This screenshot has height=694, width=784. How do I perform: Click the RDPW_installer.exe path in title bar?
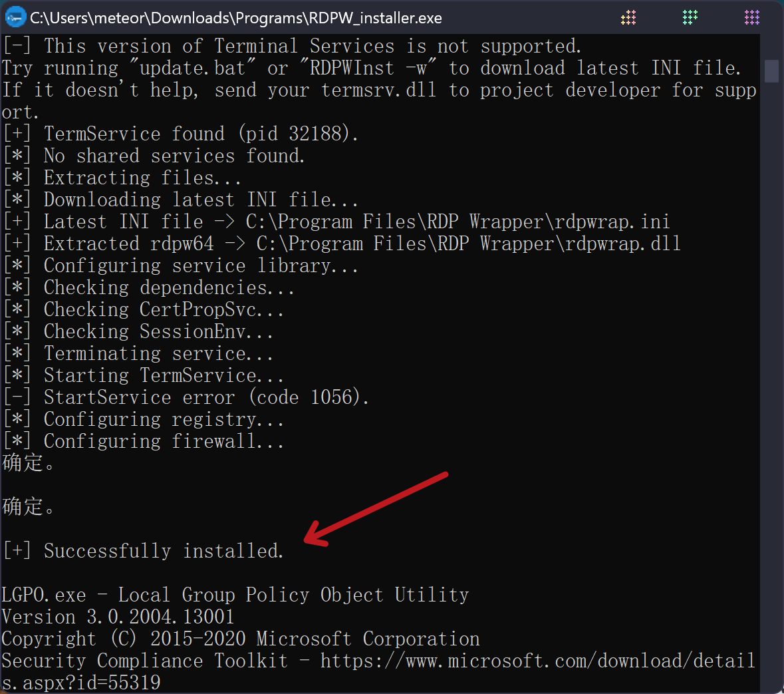tap(236, 18)
